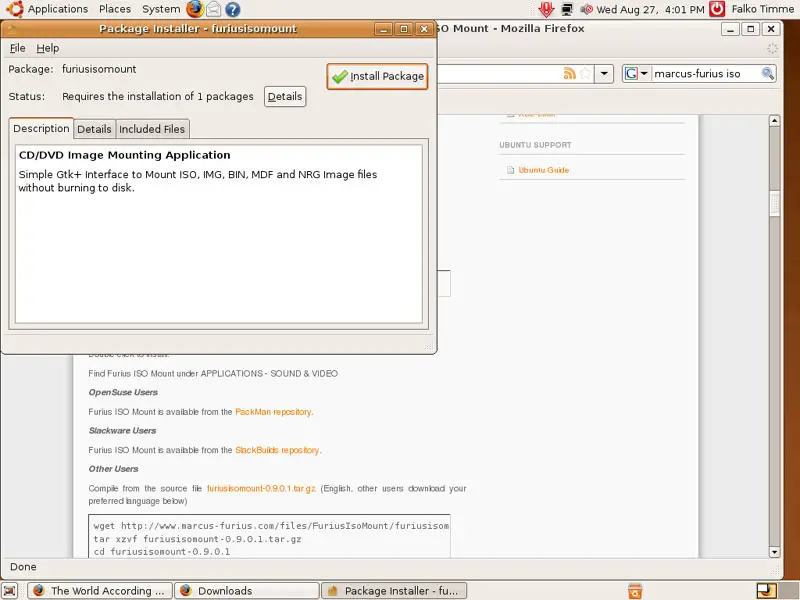Image resolution: width=800 pixels, height=600 pixels.
Task: Click the search field containing 'marcus-furius iso'
Action: point(705,73)
